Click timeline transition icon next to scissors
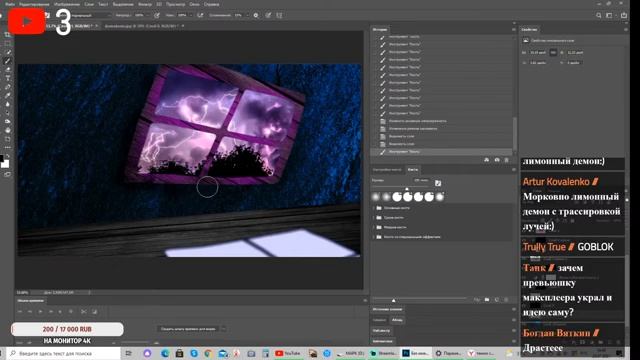The width and height of the screenshot is (640, 360). tap(95, 311)
